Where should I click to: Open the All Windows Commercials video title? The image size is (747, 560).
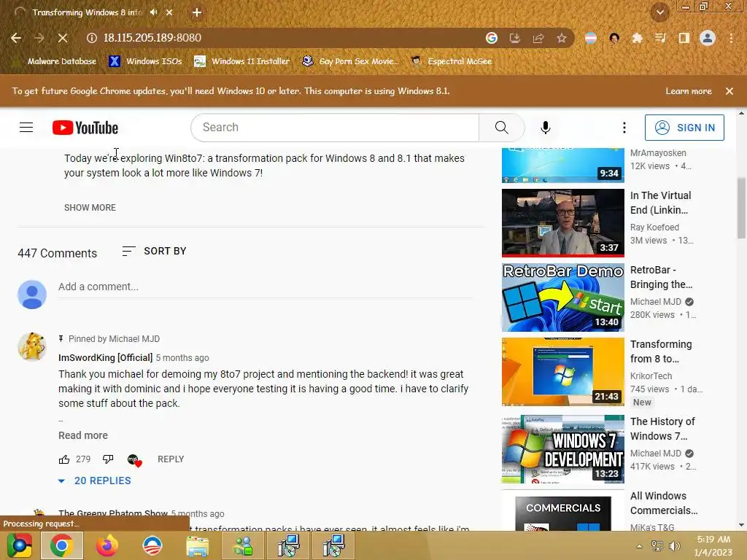click(x=664, y=503)
